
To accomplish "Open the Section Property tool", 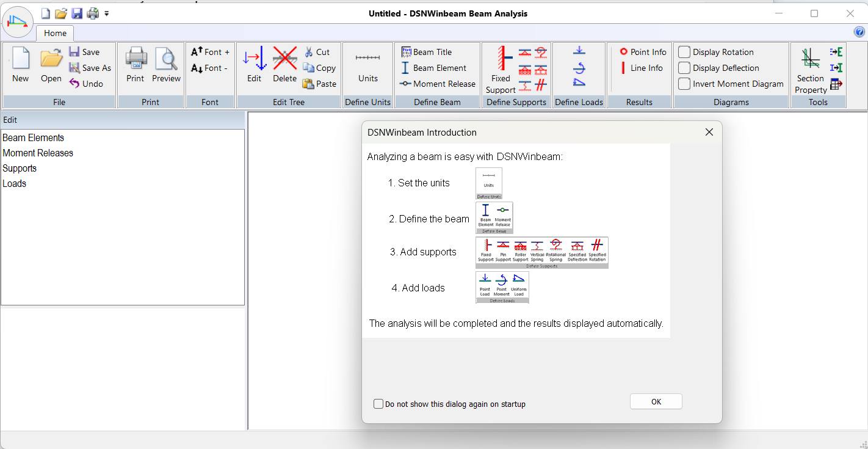I will pyautogui.click(x=811, y=70).
